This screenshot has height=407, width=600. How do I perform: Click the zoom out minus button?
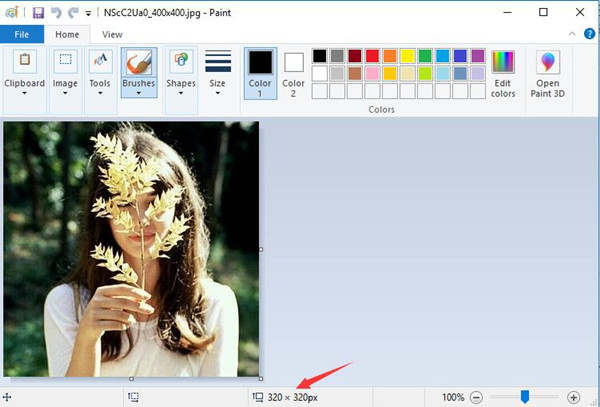[476, 397]
